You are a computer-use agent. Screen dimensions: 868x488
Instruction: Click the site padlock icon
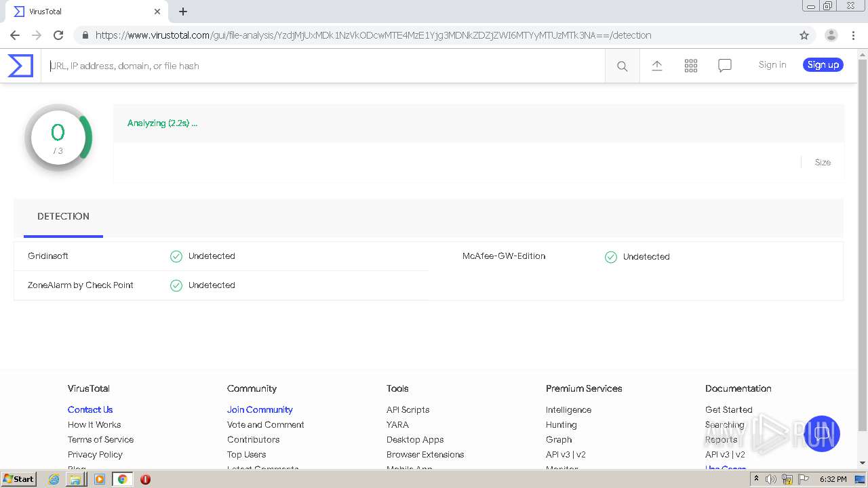tap(85, 35)
